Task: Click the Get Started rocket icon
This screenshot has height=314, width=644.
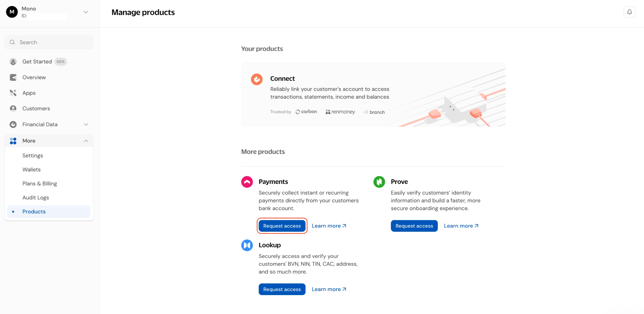Action: tap(13, 62)
